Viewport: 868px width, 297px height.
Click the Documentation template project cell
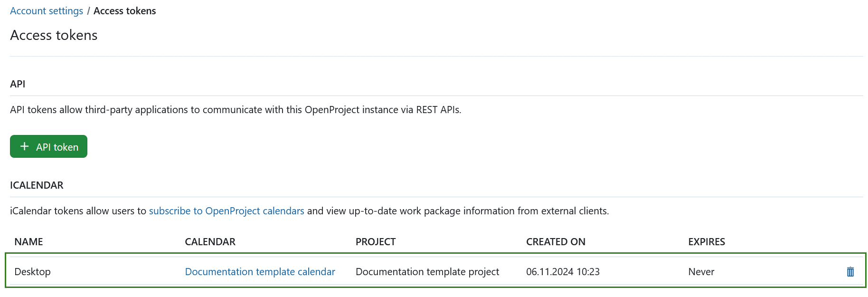pyautogui.click(x=427, y=272)
